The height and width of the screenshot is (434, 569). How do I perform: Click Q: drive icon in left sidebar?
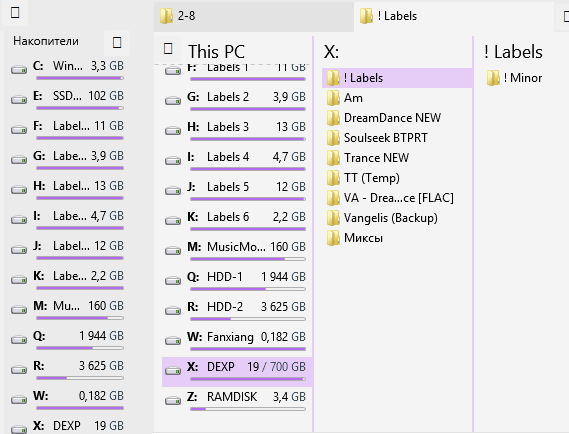pyautogui.click(x=19, y=340)
